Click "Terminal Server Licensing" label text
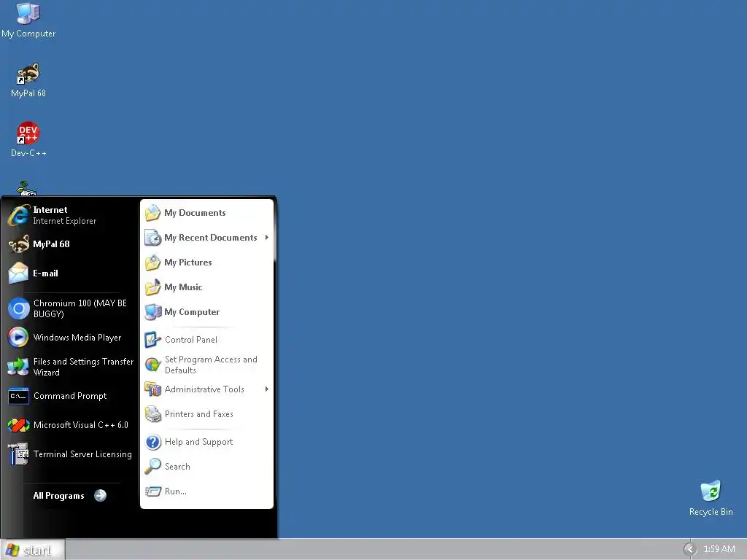The width and height of the screenshot is (747, 560). 82,454
